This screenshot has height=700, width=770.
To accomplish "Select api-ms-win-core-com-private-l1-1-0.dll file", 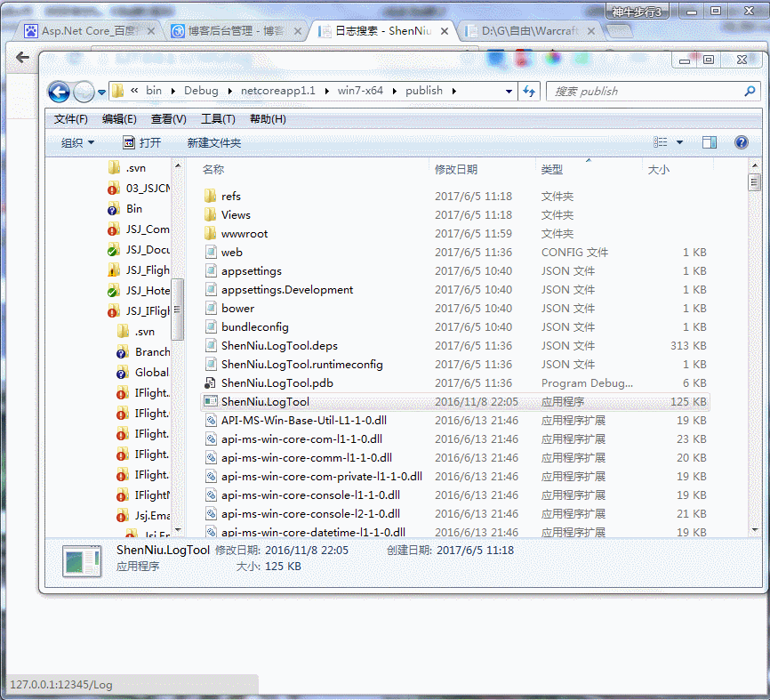I will click(x=322, y=477).
